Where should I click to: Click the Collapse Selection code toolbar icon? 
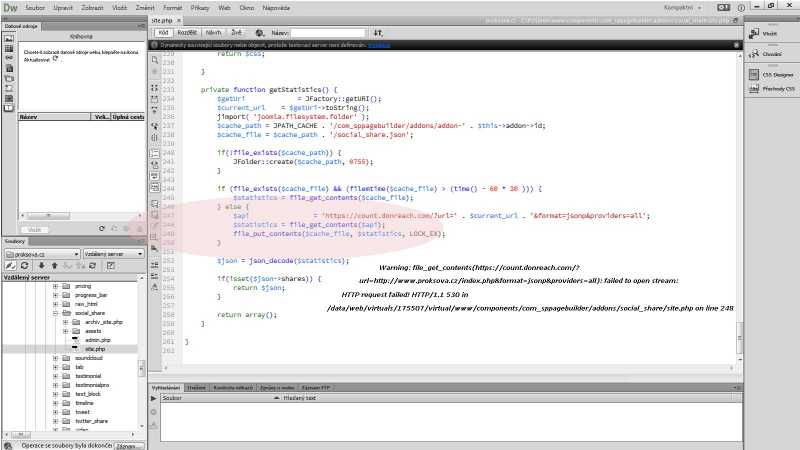tap(155, 98)
